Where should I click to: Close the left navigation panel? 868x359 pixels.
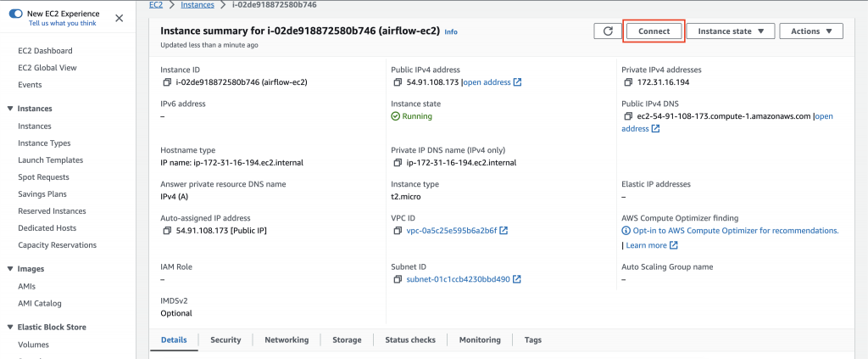click(x=119, y=18)
